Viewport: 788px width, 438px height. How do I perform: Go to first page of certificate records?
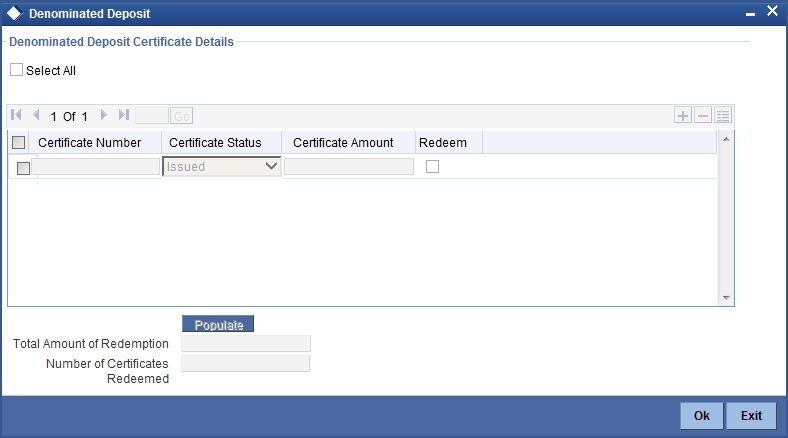pos(16,115)
